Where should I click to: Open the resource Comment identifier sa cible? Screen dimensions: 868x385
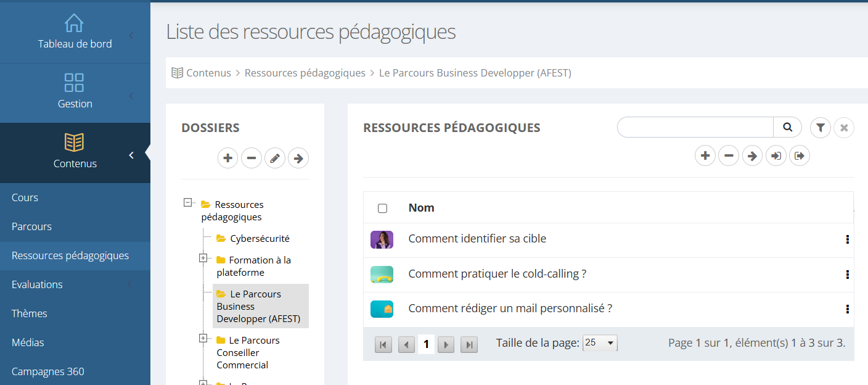pyautogui.click(x=477, y=239)
